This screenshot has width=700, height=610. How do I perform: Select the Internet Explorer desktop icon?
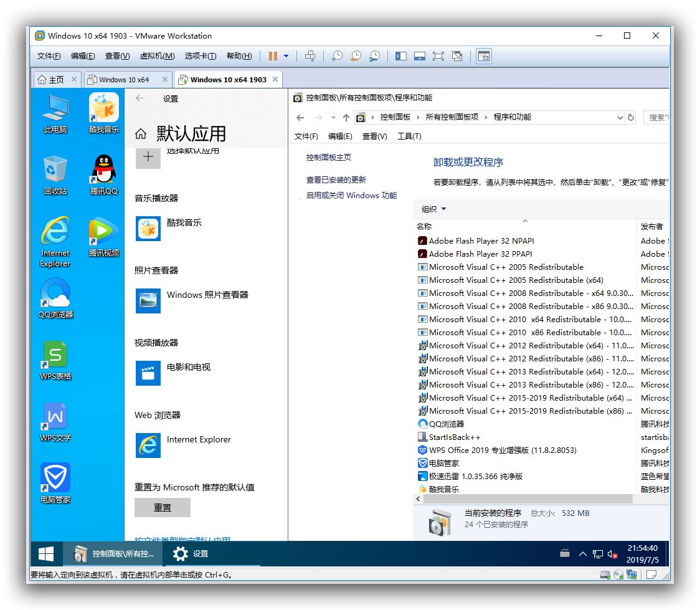[55, 242]
